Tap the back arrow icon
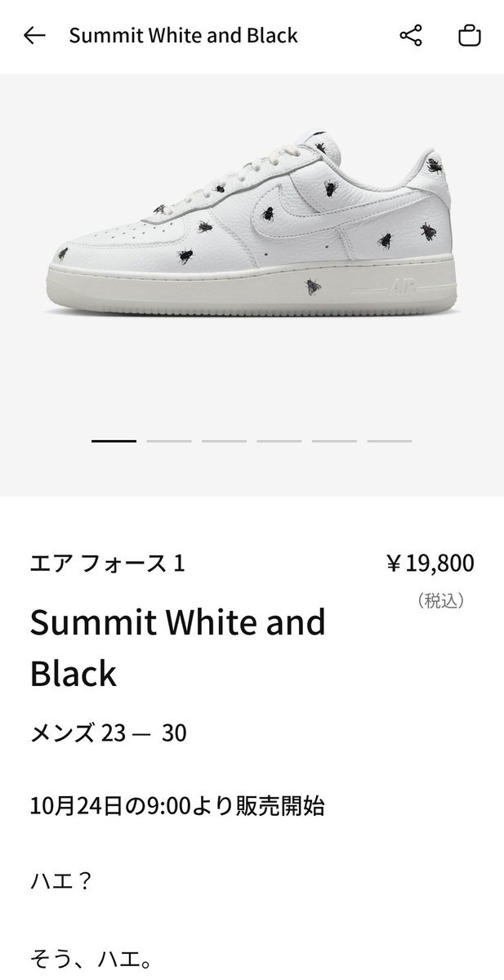504x980 pixels. point(34,36)
